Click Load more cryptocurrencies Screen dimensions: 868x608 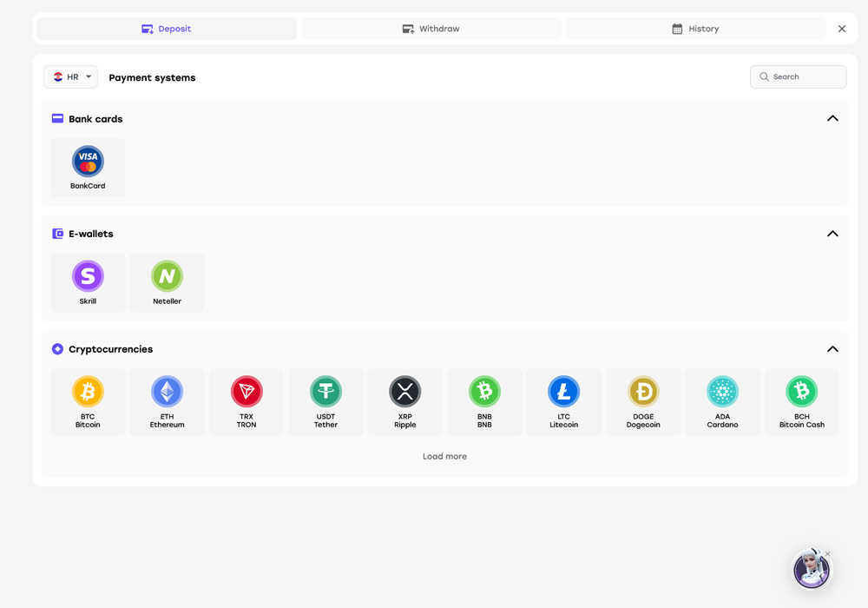click(444, 456)
